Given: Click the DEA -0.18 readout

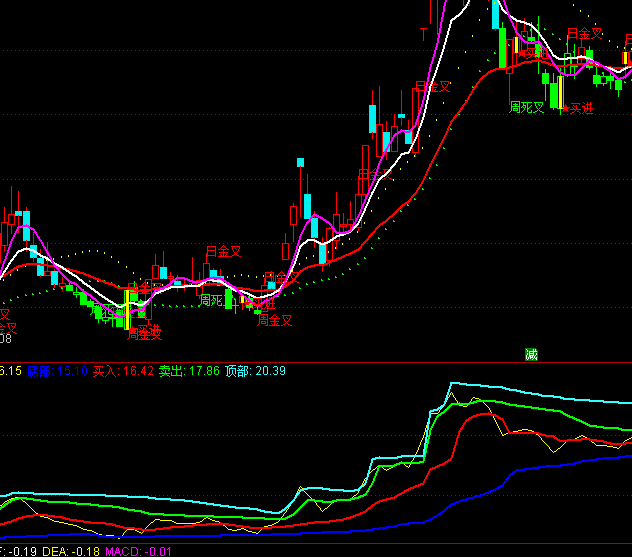Looking at the screenshot, I should (64, 550).
